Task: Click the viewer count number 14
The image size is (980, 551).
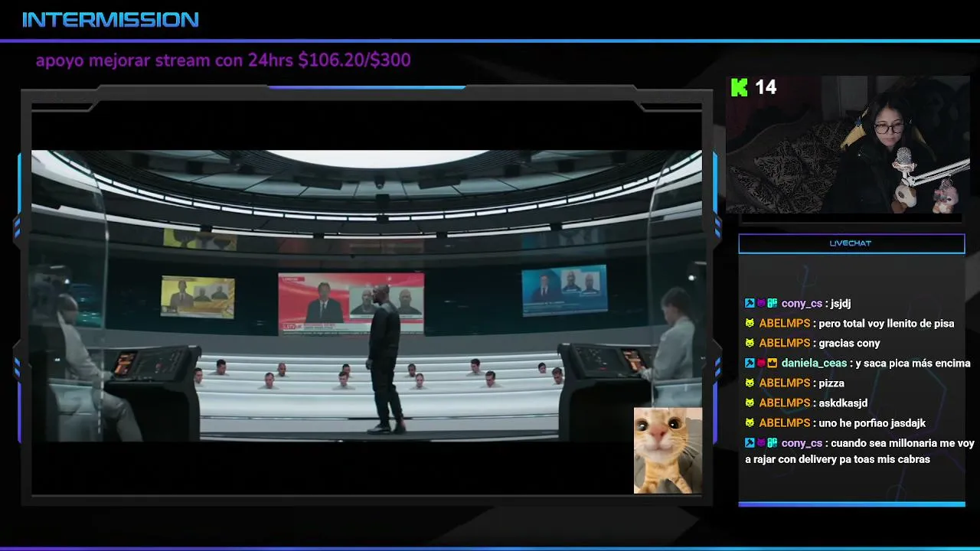Action: (766, 87)
